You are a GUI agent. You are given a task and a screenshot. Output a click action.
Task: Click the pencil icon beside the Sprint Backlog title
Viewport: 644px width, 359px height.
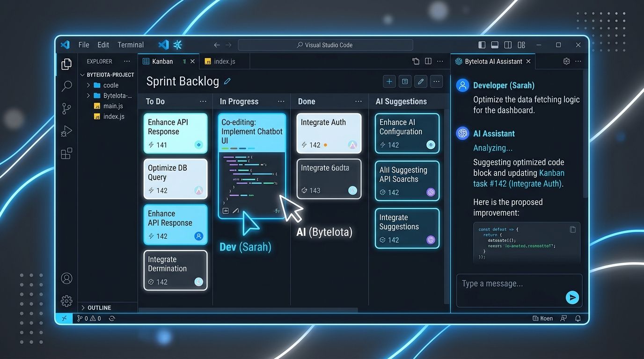[227, 81]
